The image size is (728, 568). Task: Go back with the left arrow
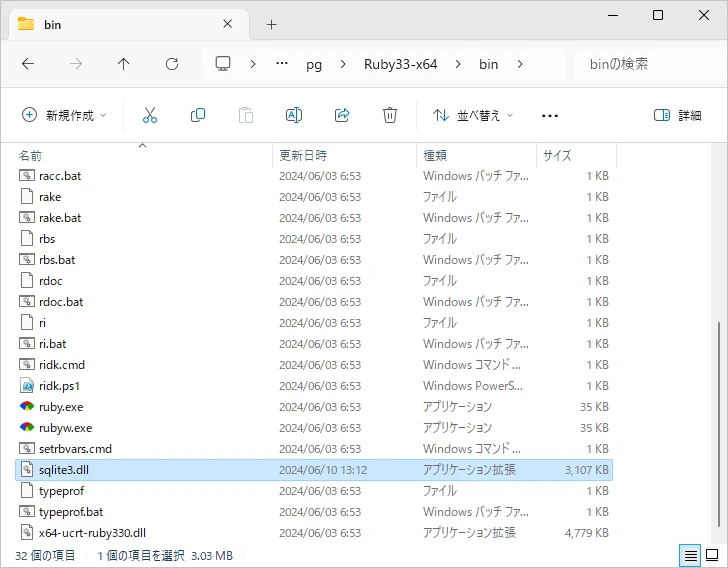pyautogui.click(x=28, y=64)
